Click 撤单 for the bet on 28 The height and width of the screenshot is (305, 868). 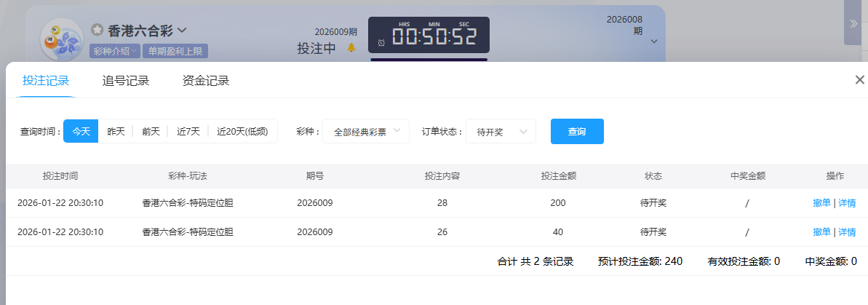821,203
